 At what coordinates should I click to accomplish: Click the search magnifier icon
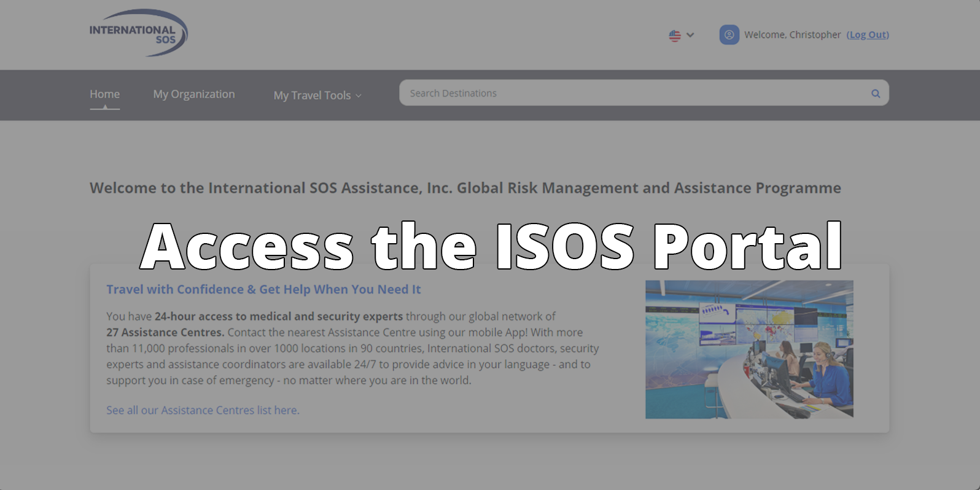point(876,93)
